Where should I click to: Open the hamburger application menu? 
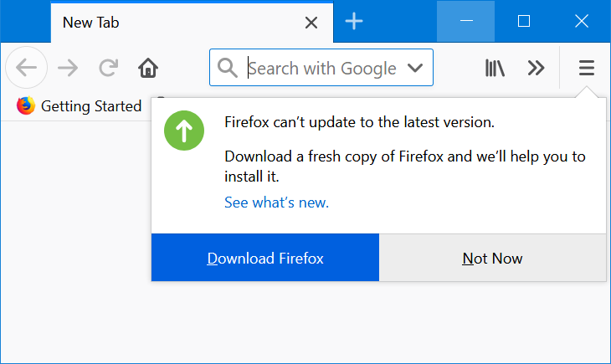(587, 68)
